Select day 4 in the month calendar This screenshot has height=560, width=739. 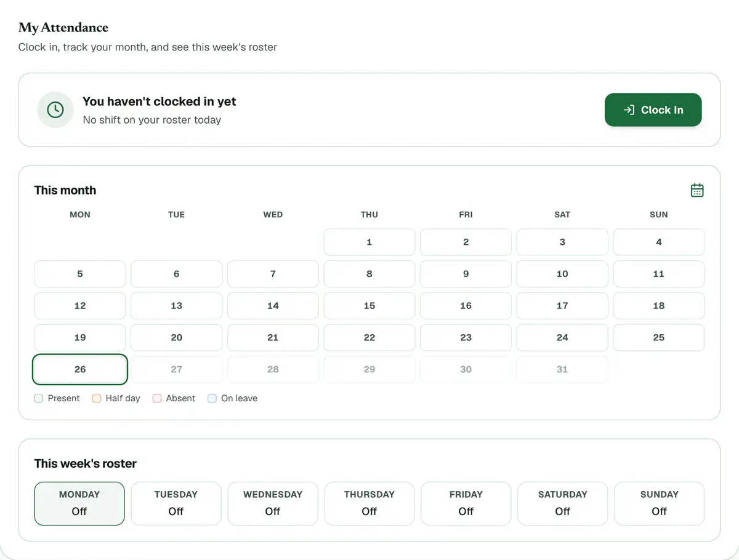(x=659, y=242)
